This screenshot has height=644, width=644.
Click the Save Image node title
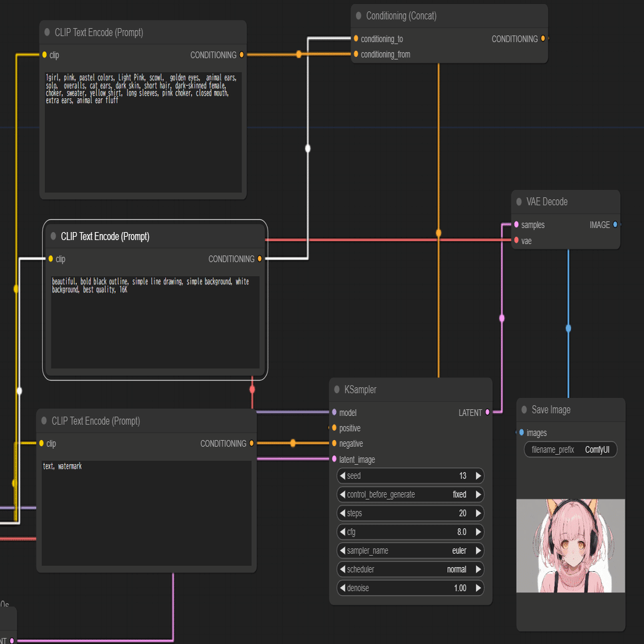point(551,409)
